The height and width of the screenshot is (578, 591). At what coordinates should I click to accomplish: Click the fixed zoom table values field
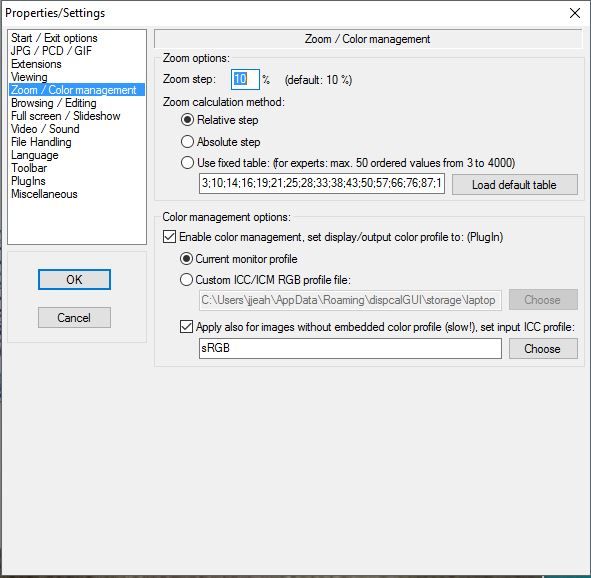click(322, 183)
